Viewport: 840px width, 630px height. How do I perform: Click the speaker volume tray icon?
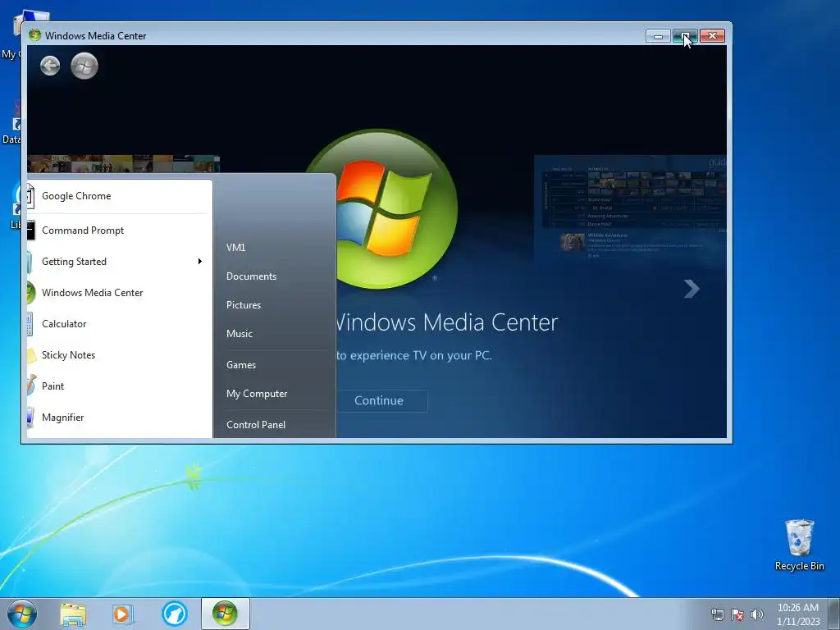tap(757, 614)
